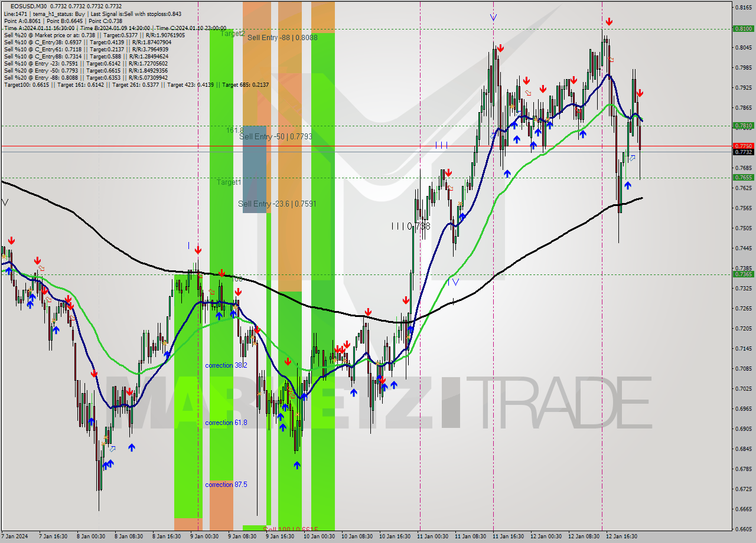The image size is (756, 543).
Task: Select the 'Sell %10 @ Entry -23: 0.7591' line
Action: pos(86,63)
